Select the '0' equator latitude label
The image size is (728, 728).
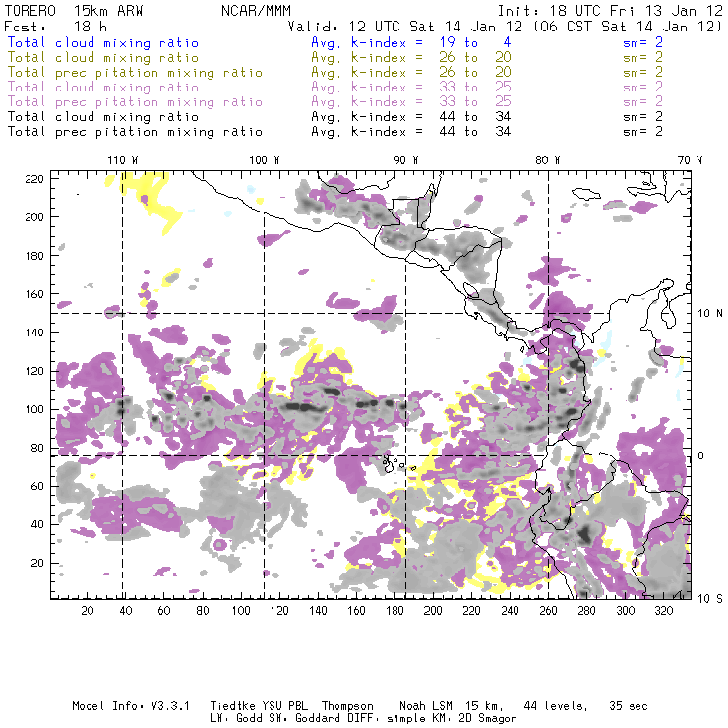pyautogui.click(x=701, y=455)
